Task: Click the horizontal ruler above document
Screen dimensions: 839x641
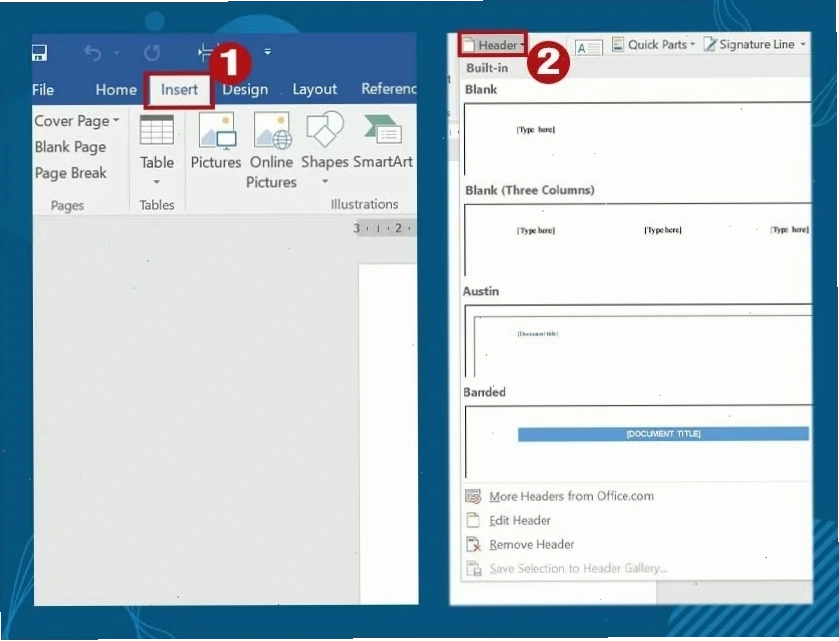Action: pos(384,228)
